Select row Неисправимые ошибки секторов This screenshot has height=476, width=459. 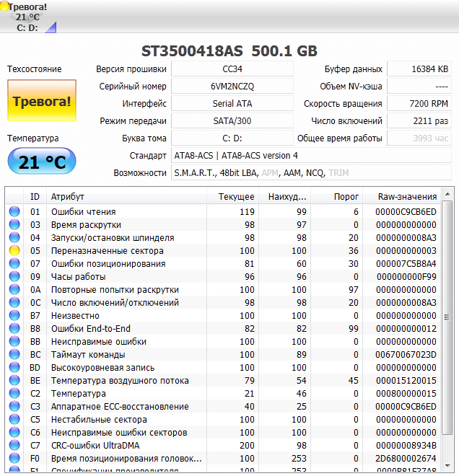(x=223, y=432)
